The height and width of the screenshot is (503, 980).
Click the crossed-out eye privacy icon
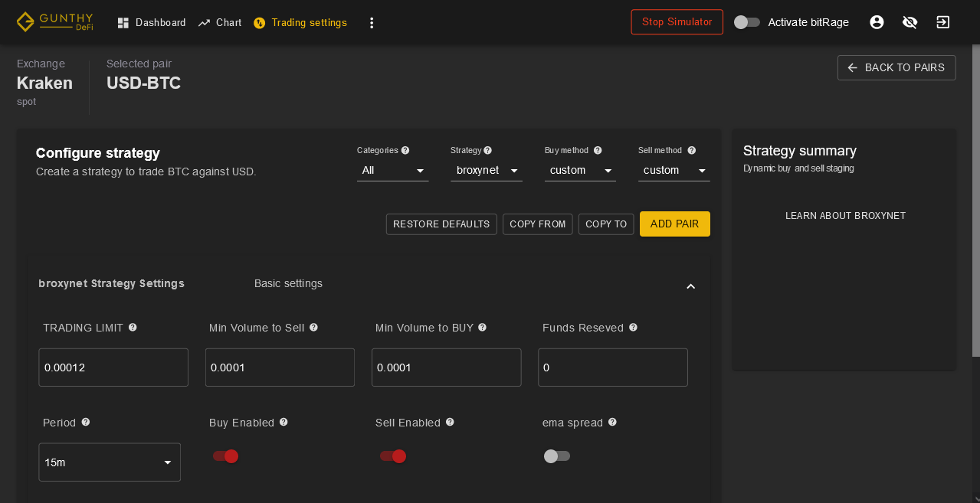[x=910, y=22]
